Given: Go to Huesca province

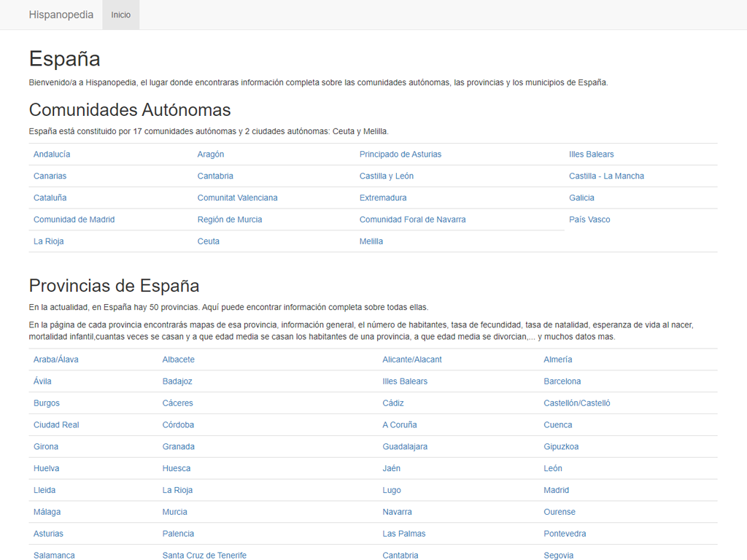Looking at the screenshot, I should pos(177,470).
